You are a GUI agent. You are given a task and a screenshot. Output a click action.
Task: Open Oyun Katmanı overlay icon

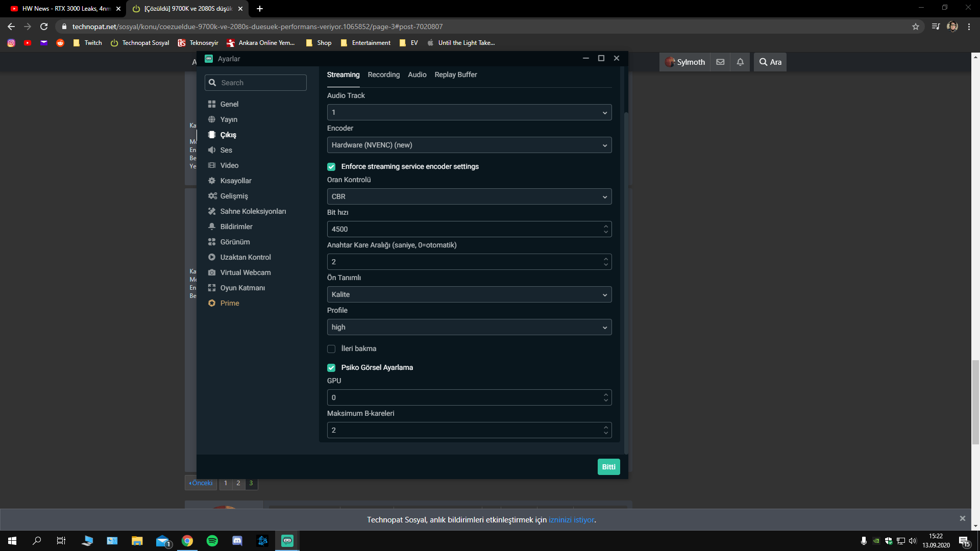click(x=212, y=288)
